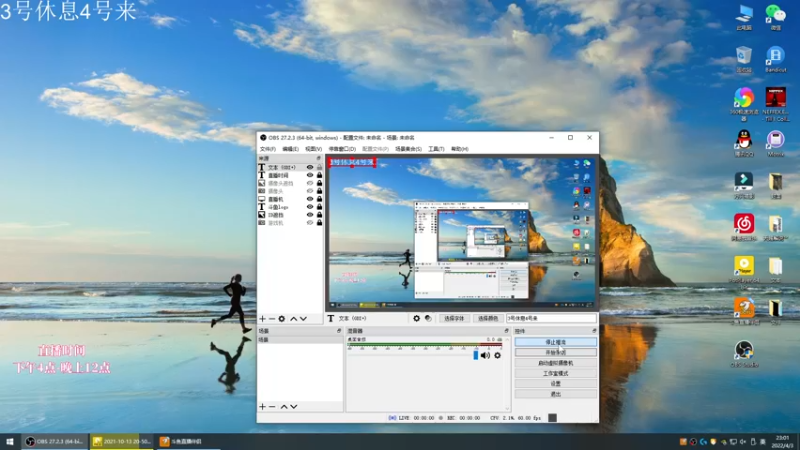The width and height of the screenshot is (800, 450).
Task: Click the red-outlined text source in preview
Action: click(x=352, y=162)
